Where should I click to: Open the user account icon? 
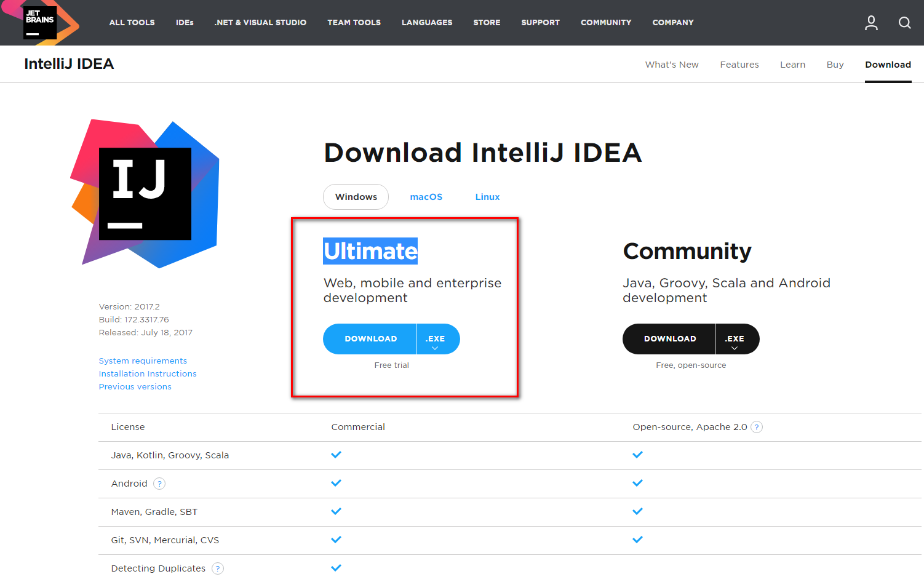point(871,23)
